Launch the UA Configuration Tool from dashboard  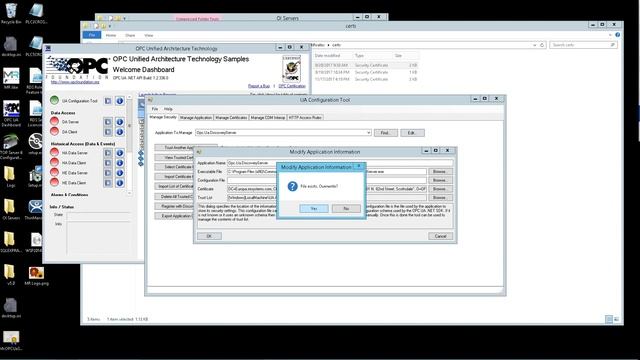click(x=108, y=101)
